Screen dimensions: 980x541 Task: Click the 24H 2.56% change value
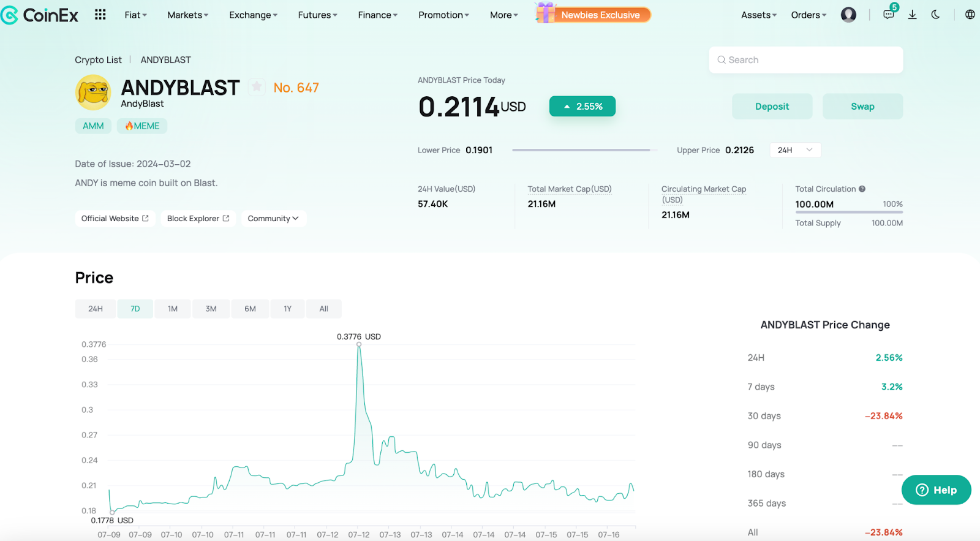pyautogui.click(x=889, y=358)
